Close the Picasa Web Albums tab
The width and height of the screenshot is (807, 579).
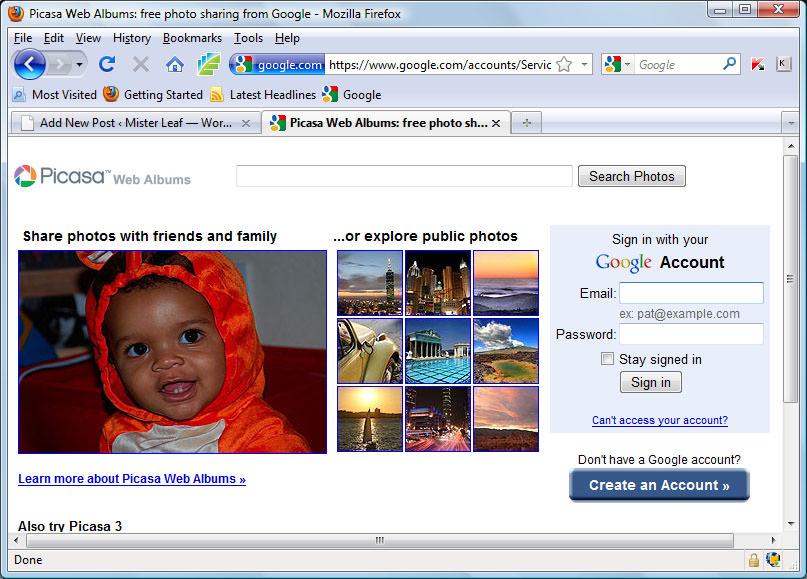[496, 123]
